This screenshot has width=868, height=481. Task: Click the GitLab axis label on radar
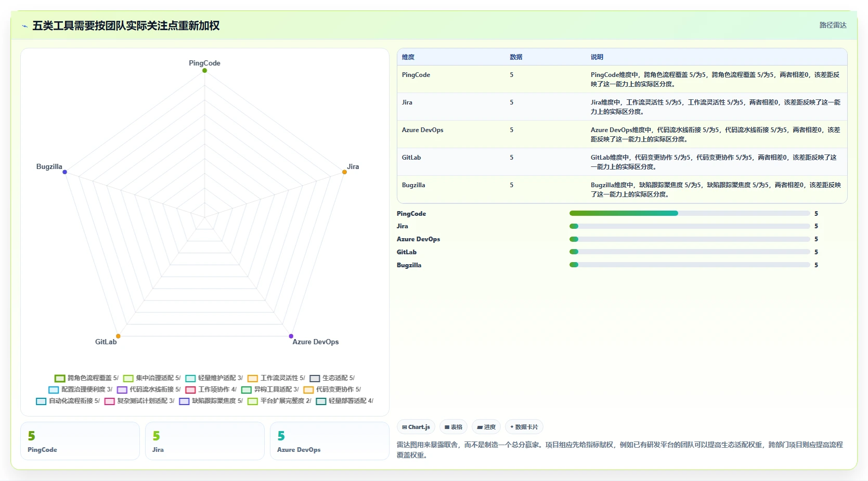(106, 342)
